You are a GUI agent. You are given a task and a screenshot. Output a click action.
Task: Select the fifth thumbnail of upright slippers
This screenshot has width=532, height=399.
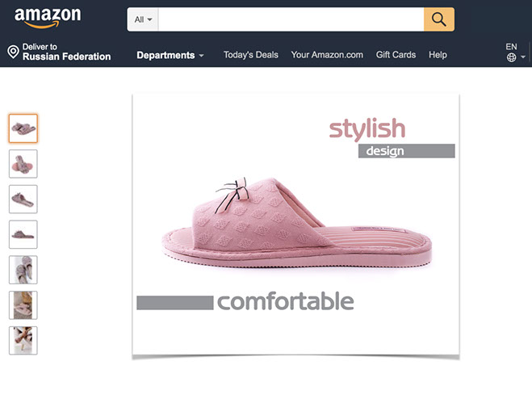[x=23, y=270]
